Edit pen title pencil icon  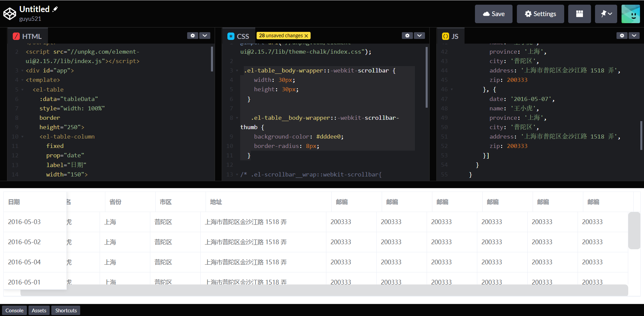55,9
